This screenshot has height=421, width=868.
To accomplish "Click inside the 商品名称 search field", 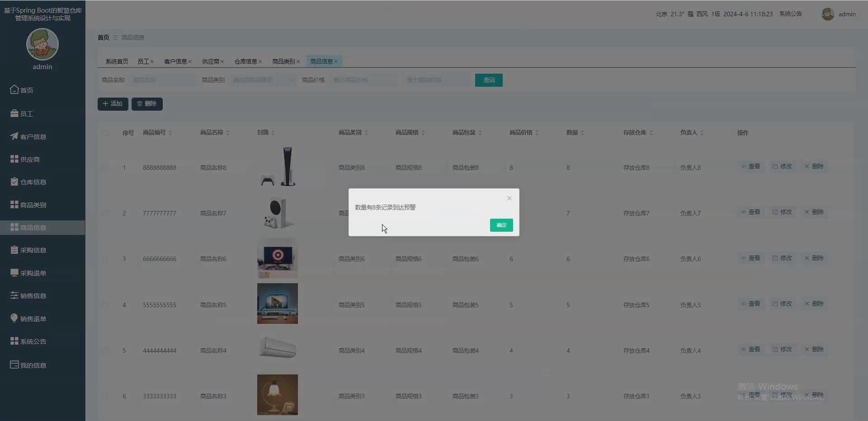I will pos(162,80).
